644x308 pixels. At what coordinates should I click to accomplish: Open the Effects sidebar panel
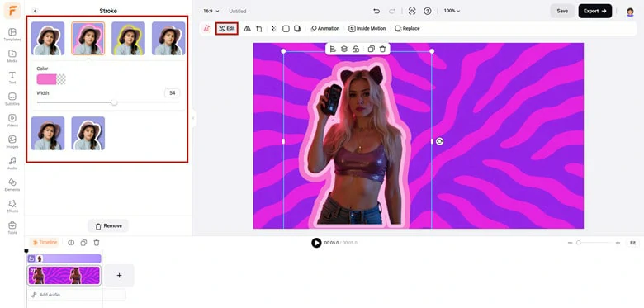pos(12,206)
